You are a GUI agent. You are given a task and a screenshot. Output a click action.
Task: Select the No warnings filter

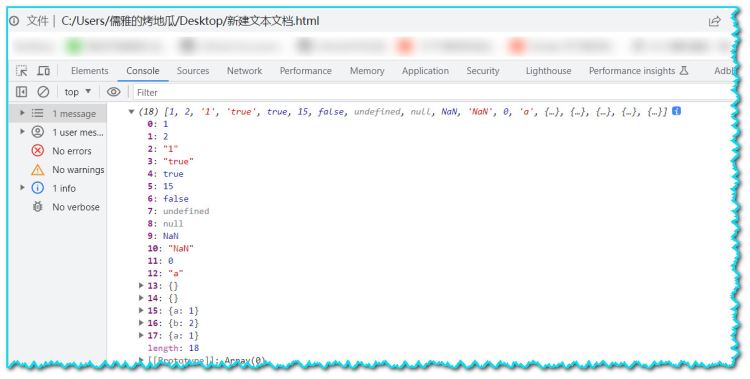pos(78,169)
